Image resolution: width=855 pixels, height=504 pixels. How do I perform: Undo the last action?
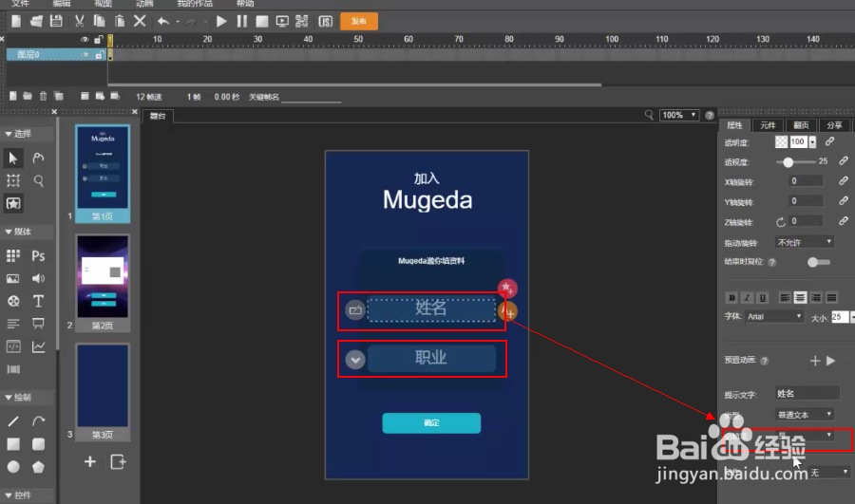pyautogui.click(x=163, y=21)
